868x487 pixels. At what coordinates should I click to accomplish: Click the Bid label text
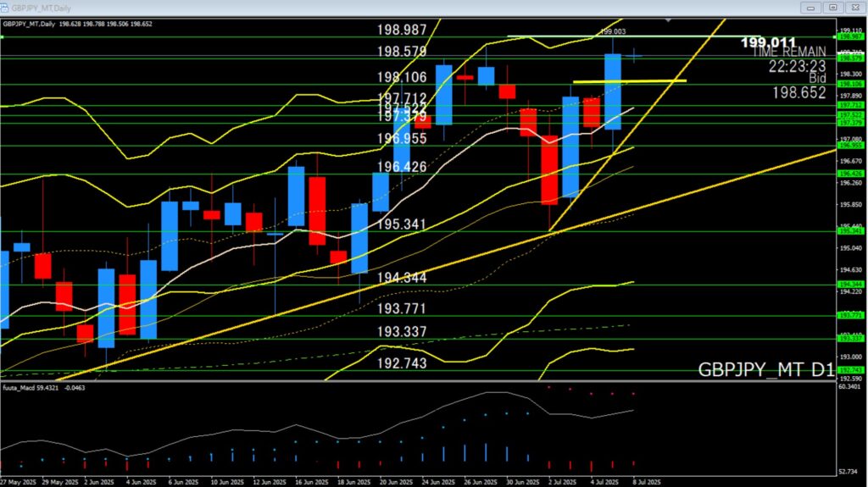(x=817, y=78)
